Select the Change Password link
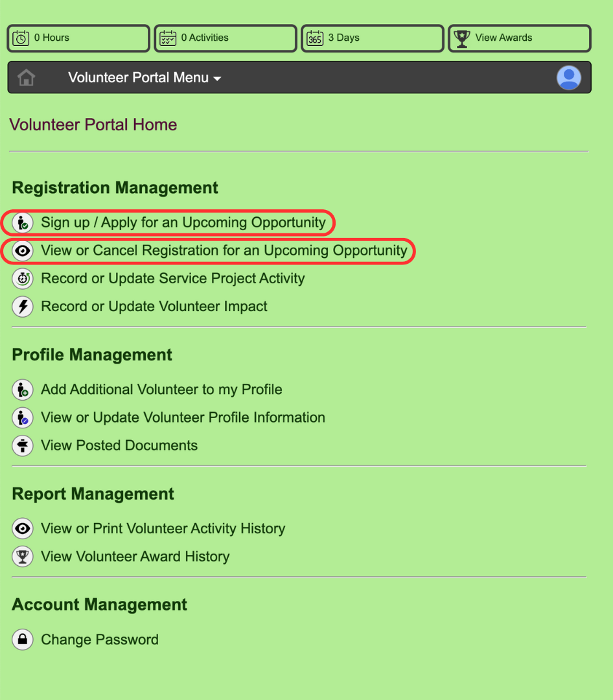613x700 pixels. click(100, 640)
